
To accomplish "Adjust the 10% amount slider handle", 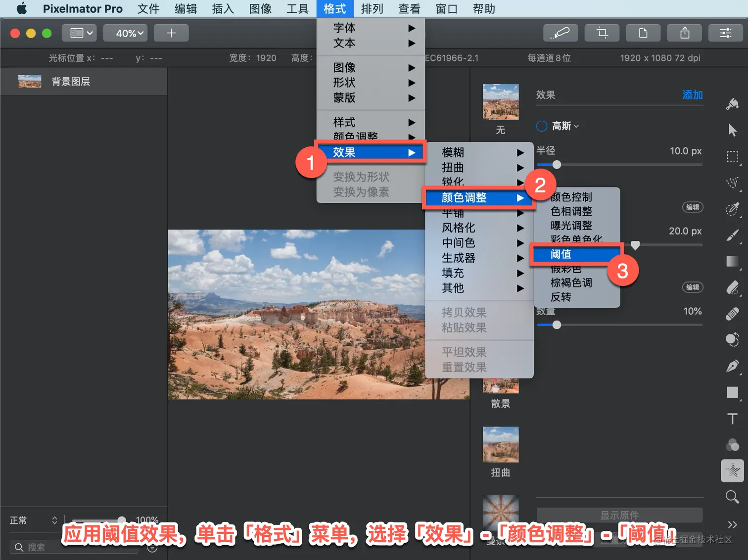I will click(x=557, y=325).
